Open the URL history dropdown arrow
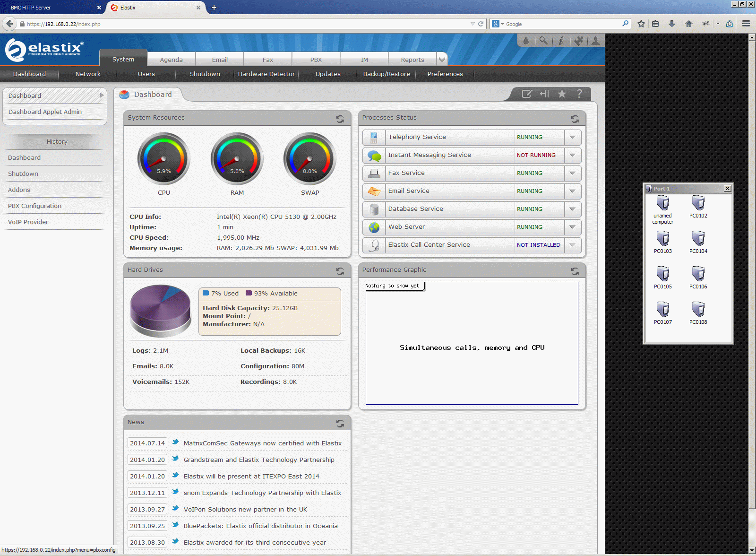 [472, 24]
